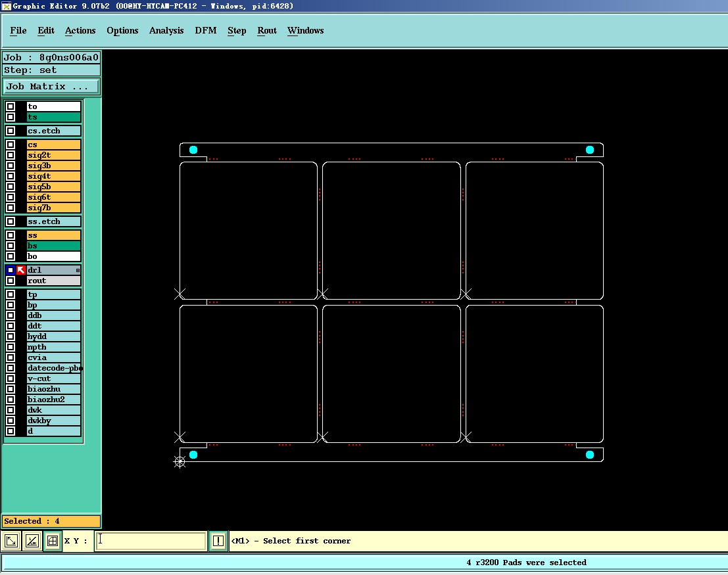This screenshot has width=728, height=575.
Task: Open the Edit menu
Action: 46,31
